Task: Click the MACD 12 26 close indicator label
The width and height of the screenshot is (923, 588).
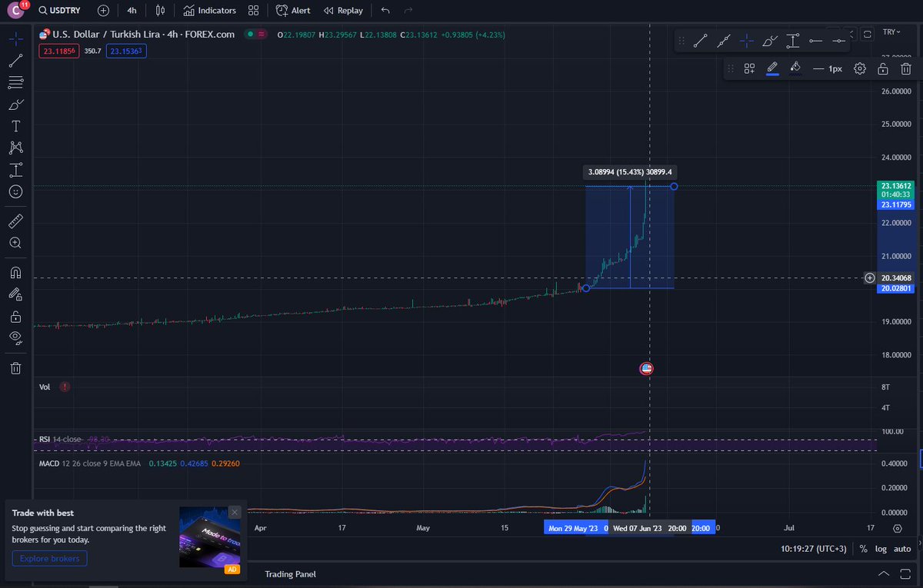Action: (91, 463)
